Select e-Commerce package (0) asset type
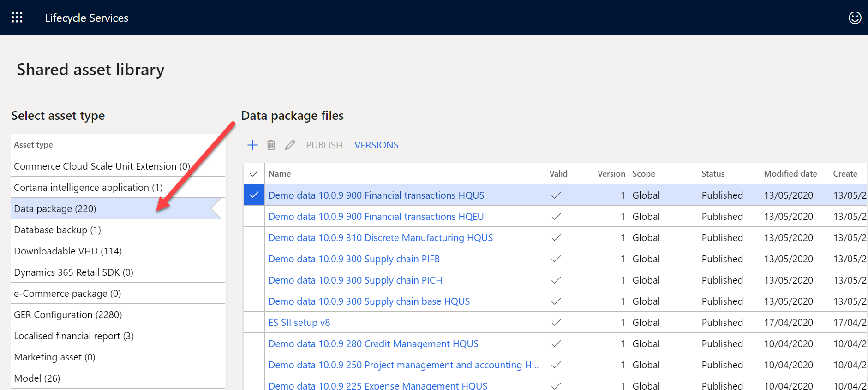The height and width of the screenshot is (390, 868). point(118,293)
